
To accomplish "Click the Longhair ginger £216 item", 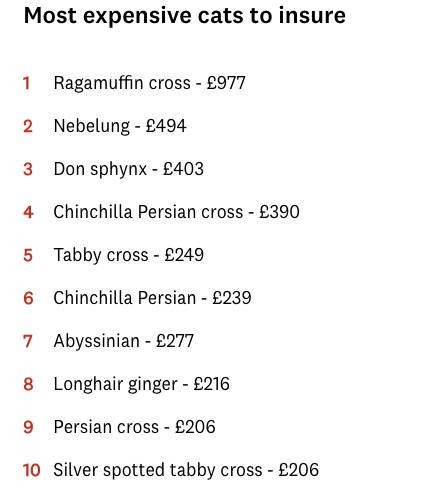I will point(142,384).
